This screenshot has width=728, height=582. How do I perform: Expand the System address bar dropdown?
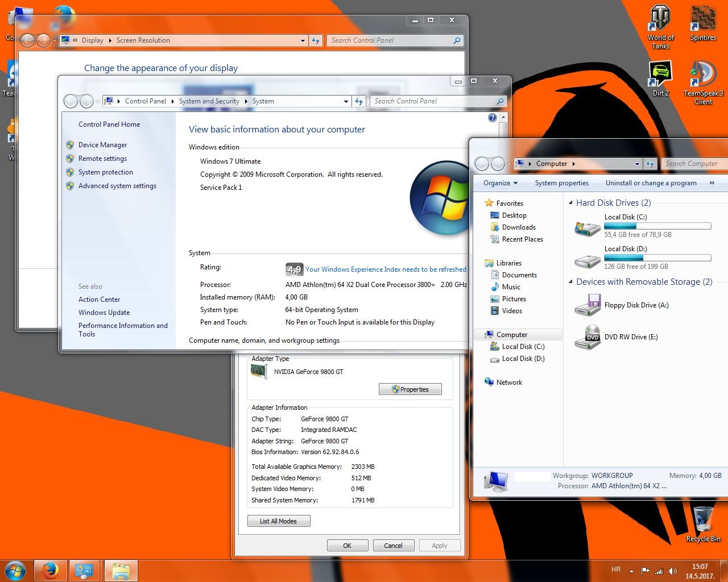[346, 101]
